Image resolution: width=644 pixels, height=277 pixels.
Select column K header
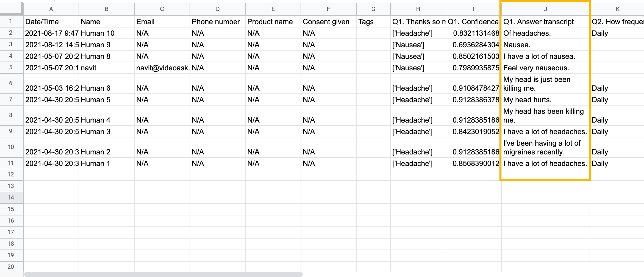pos(617,9)
